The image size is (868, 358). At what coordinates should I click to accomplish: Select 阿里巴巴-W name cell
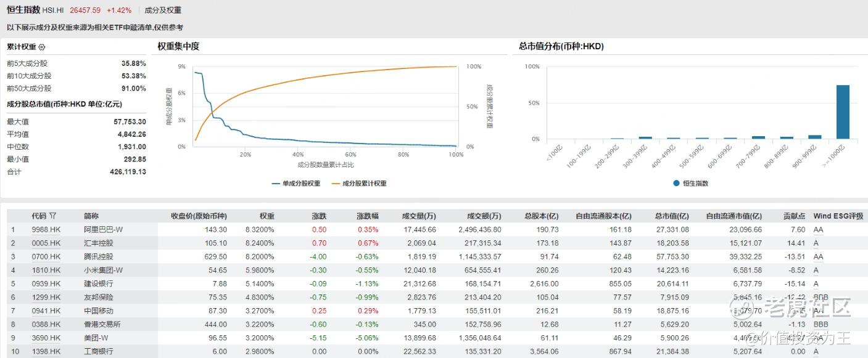point(103,229)
